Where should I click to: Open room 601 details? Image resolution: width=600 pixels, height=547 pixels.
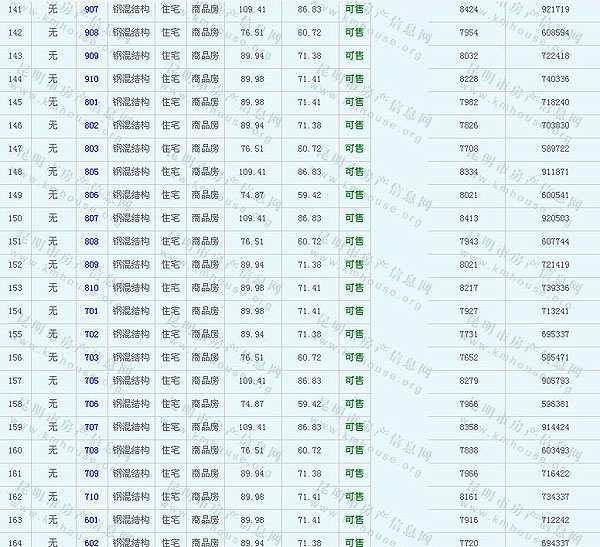91,520
